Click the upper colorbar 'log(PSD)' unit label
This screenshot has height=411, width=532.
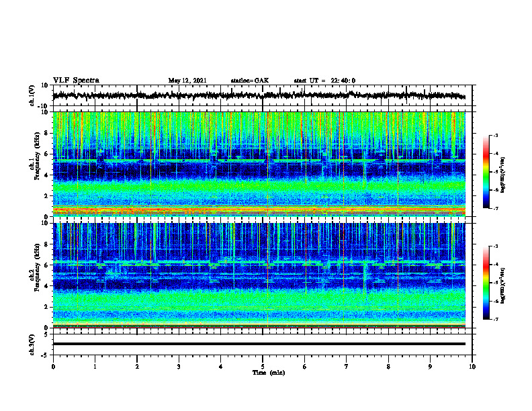click(503, 175)
